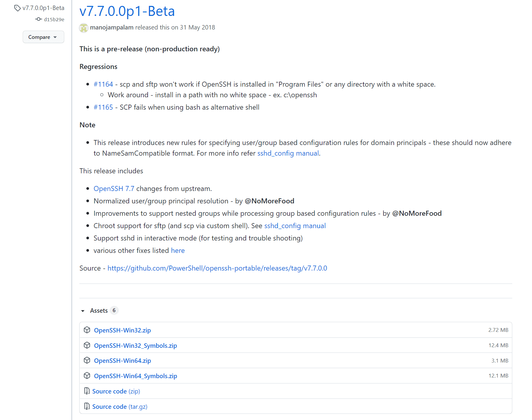532x420 pixels.
Task: Open issue #1165 link
Action: (103, 107)
